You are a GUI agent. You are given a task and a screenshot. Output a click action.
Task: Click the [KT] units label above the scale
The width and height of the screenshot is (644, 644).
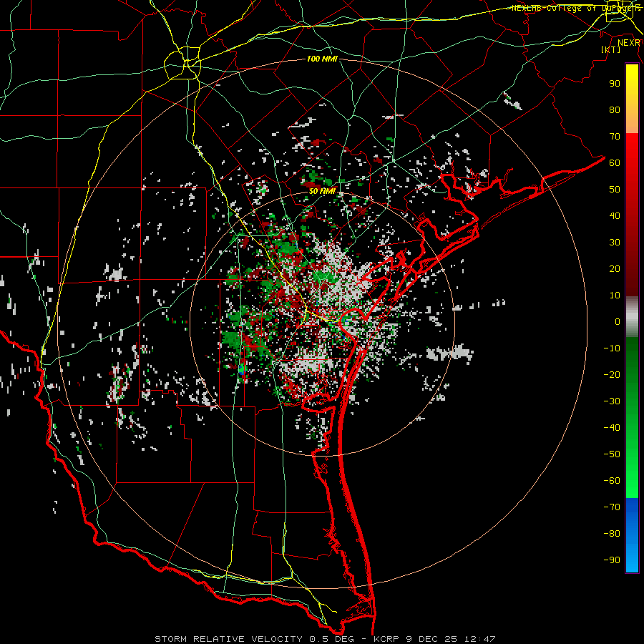point(610,49)
